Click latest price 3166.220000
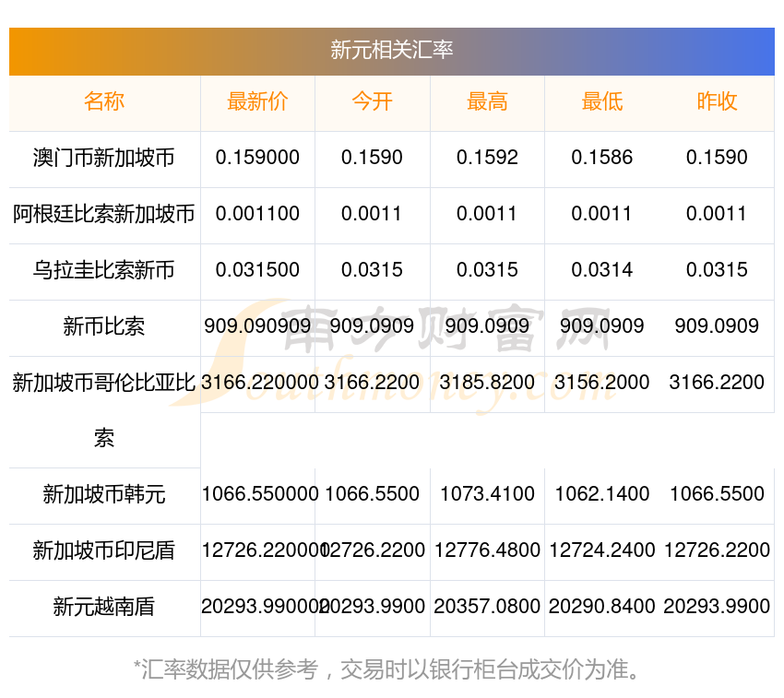This screenshot has height=698, width=784. (x=259, y=383)
